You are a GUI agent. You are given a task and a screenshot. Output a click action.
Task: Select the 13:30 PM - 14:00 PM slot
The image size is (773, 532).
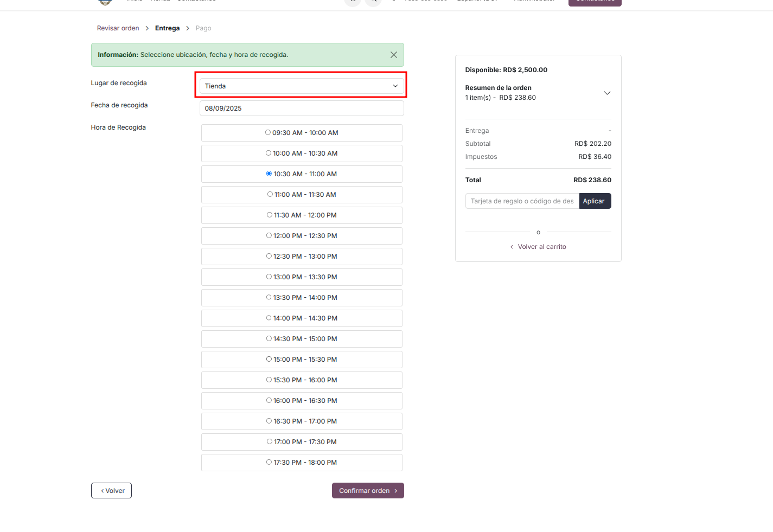coord(269,298)
